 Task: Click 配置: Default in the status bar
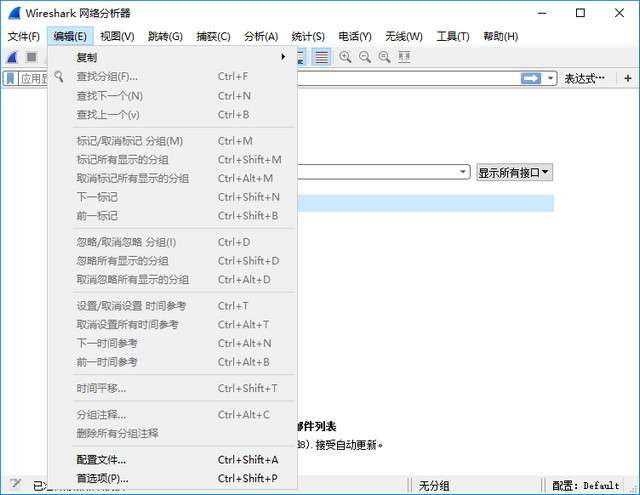tap(586, 486)
